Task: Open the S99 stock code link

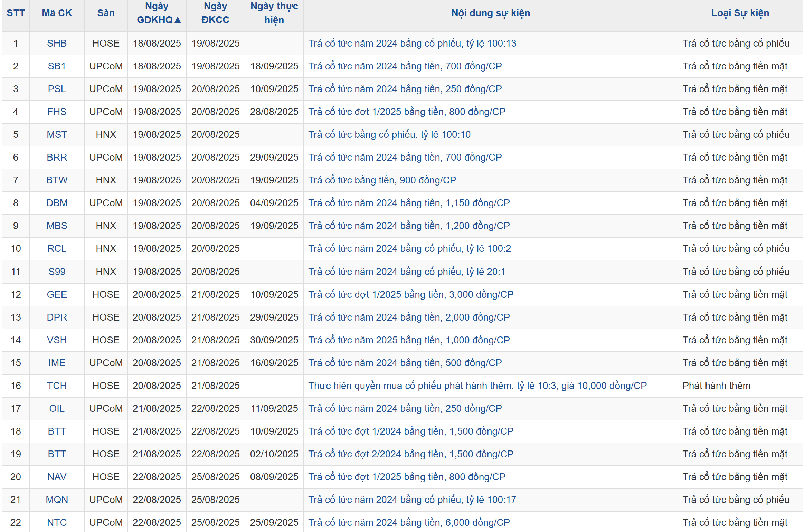Action: tap(57, 272)
